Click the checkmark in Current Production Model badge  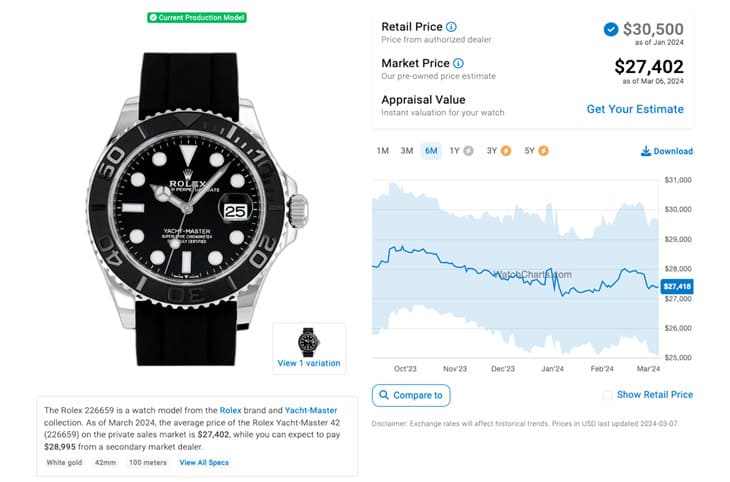153,18
